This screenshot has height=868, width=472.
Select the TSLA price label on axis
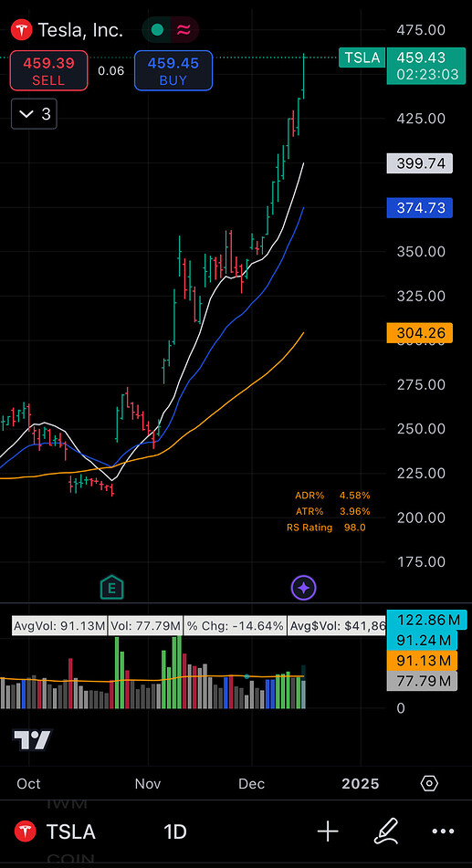point(362,58)
